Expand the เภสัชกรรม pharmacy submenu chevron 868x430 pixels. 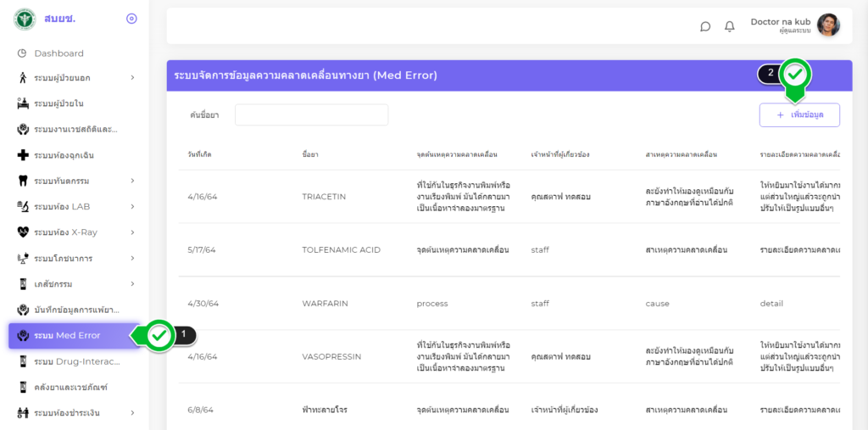[132, 283]
